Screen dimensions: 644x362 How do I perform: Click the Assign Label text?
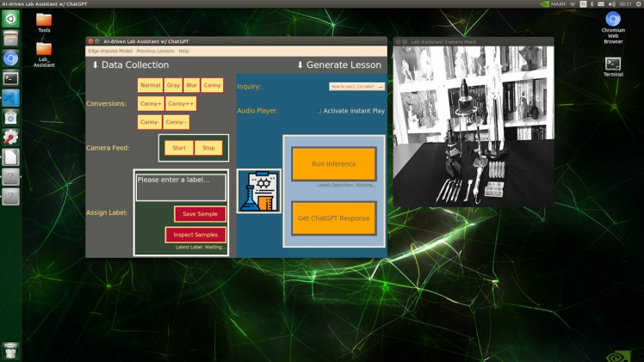pyautogui.click(x=107, y=212)
